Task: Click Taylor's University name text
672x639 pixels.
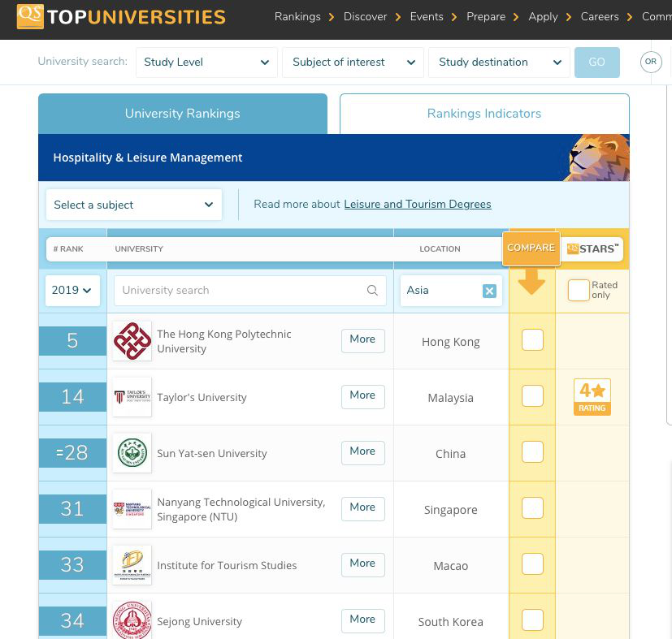Action: tap(202, 398)
